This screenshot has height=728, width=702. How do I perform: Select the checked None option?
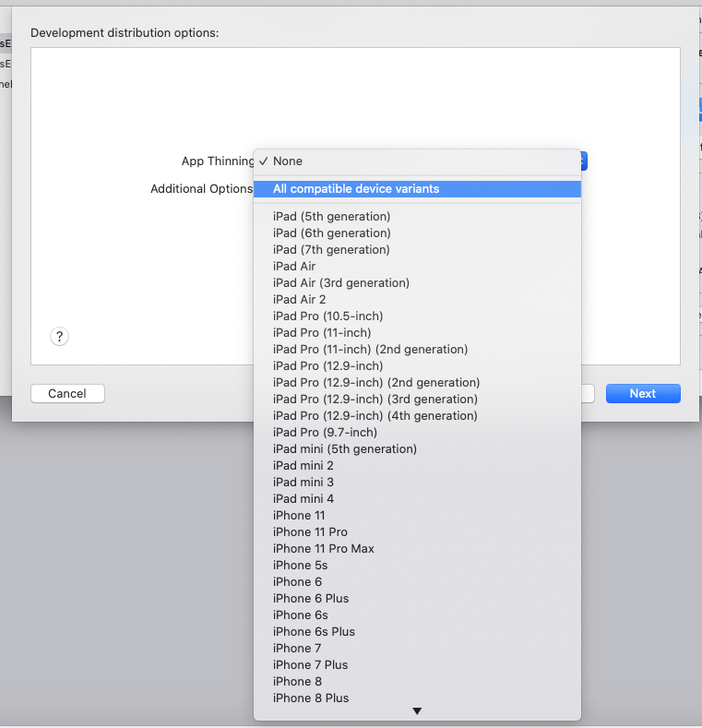pos(288,161)
